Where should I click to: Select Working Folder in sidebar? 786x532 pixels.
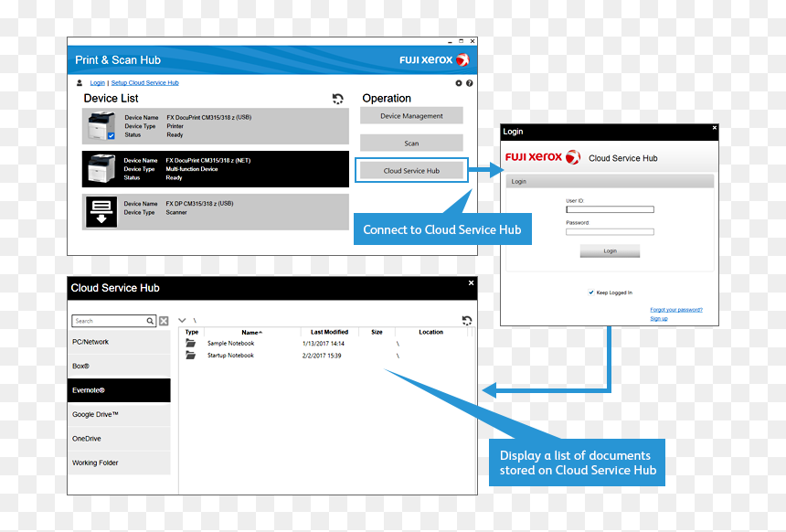pos(120,463)
